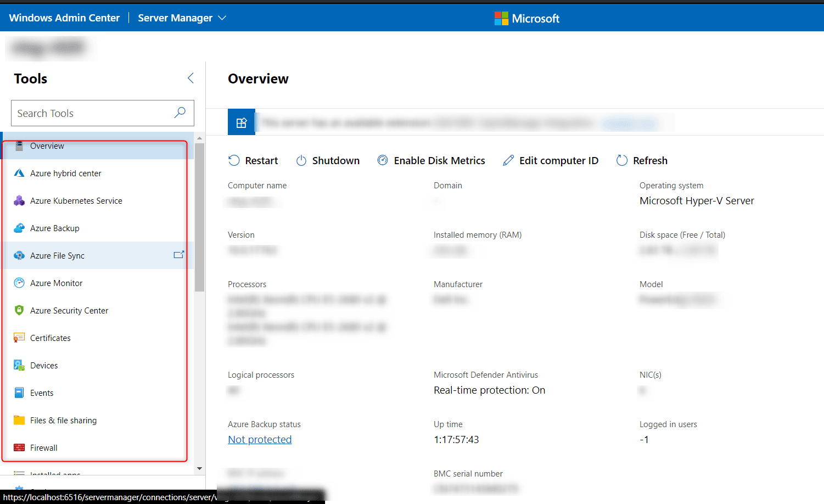Refresh the overview
824x504 pixels.
point(642,160)
